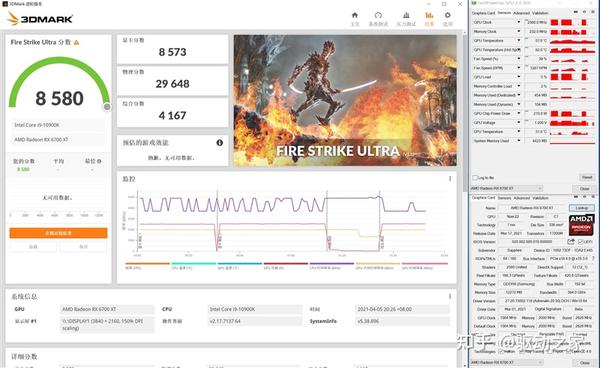Image resolution: width=600 pixels, height=368 pixels.
Task: Enable the Log to file checkbox
Action: 475,177
